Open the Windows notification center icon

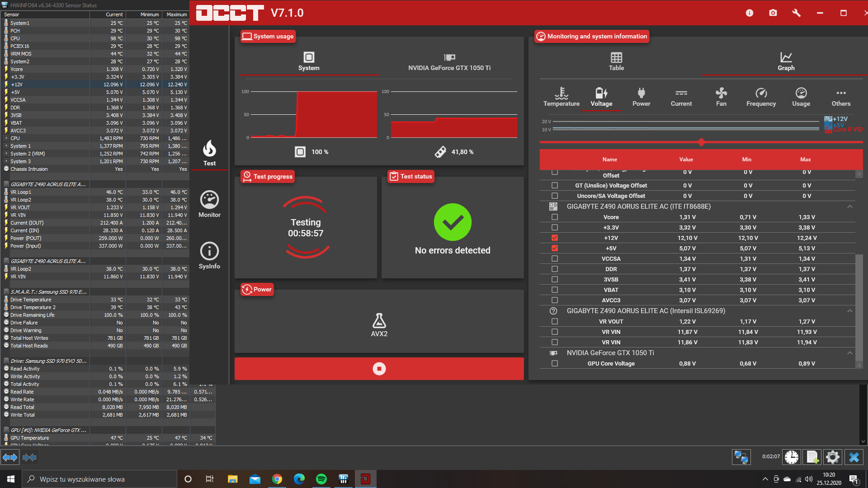pos(854,479)
